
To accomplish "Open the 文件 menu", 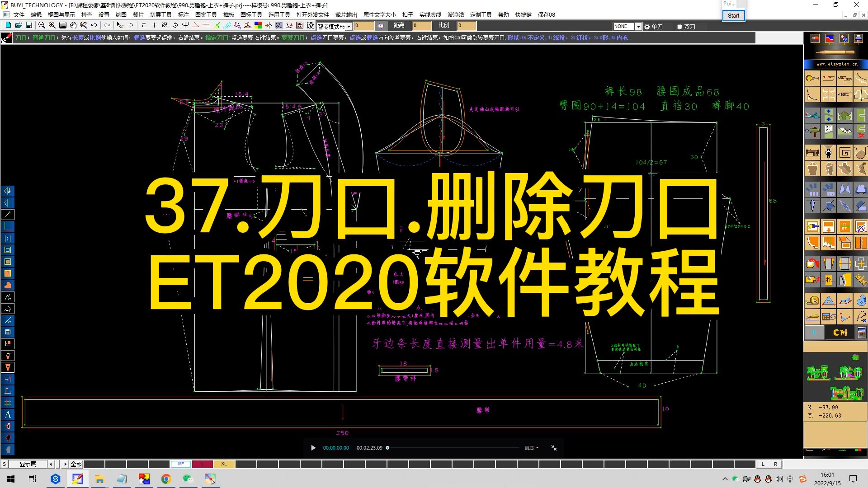I will [19, 15].
